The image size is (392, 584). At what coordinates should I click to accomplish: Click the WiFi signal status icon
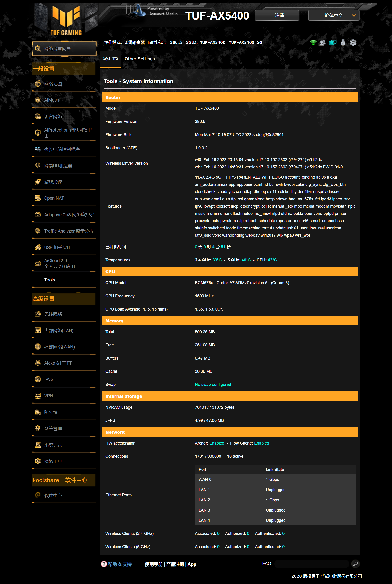click(x=313, y=43)
